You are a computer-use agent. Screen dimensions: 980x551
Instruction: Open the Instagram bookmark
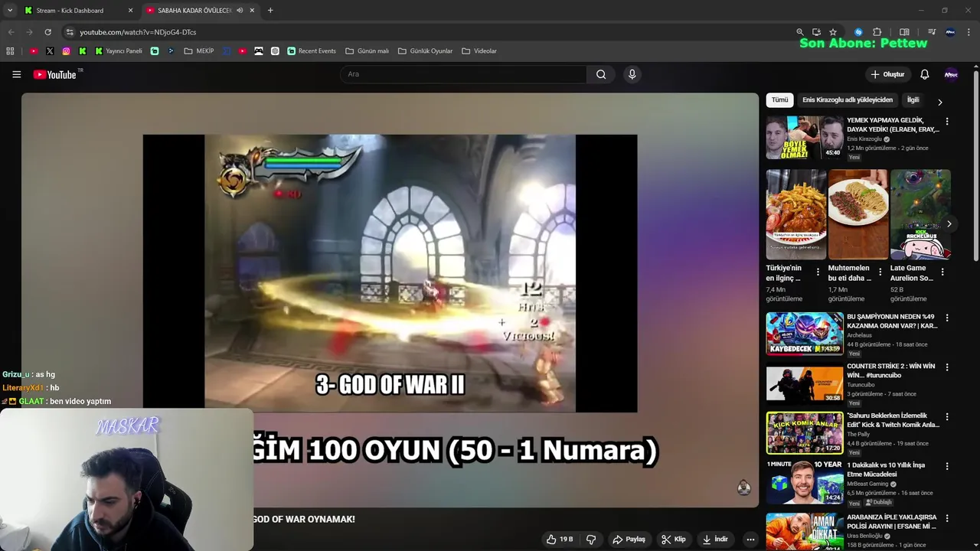(x=67, y=51)
